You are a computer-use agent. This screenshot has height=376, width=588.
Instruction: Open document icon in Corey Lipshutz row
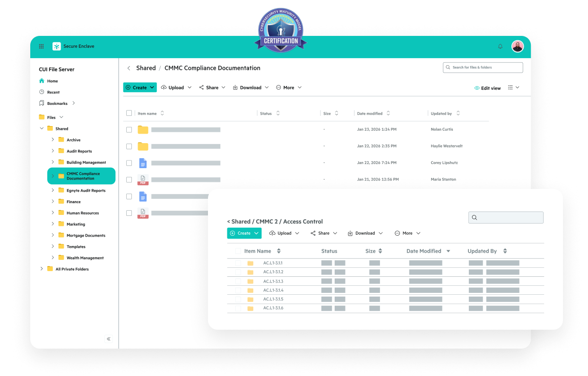(143, 163)
